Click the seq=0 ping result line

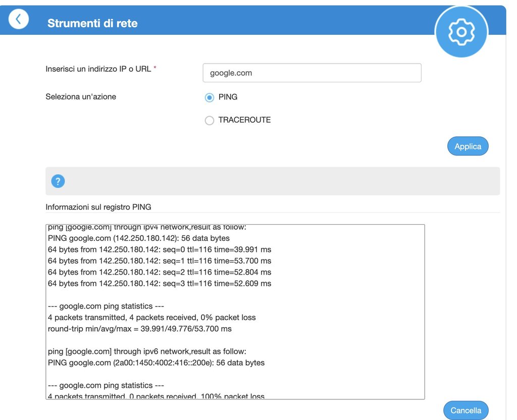tap(160, 249)
